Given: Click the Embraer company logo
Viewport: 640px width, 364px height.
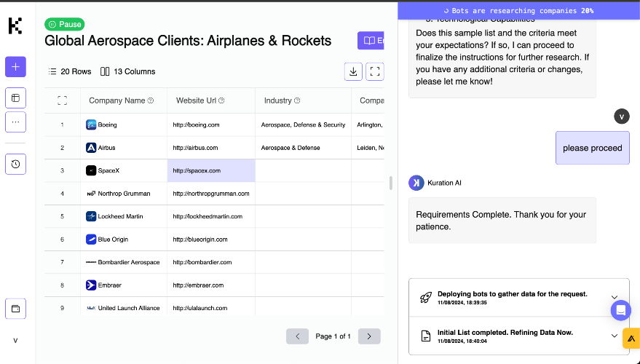Looking at the screenshot, I should click(x=91, y=285).
